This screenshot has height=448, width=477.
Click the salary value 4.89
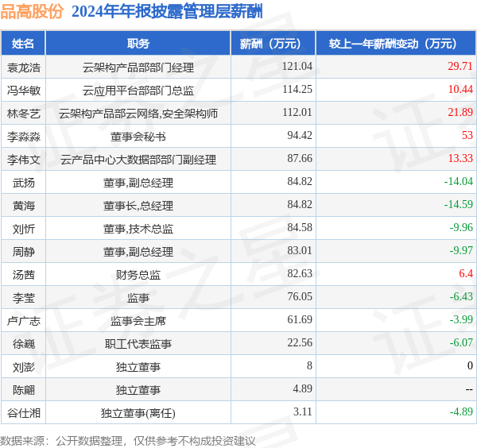(302, 390)
